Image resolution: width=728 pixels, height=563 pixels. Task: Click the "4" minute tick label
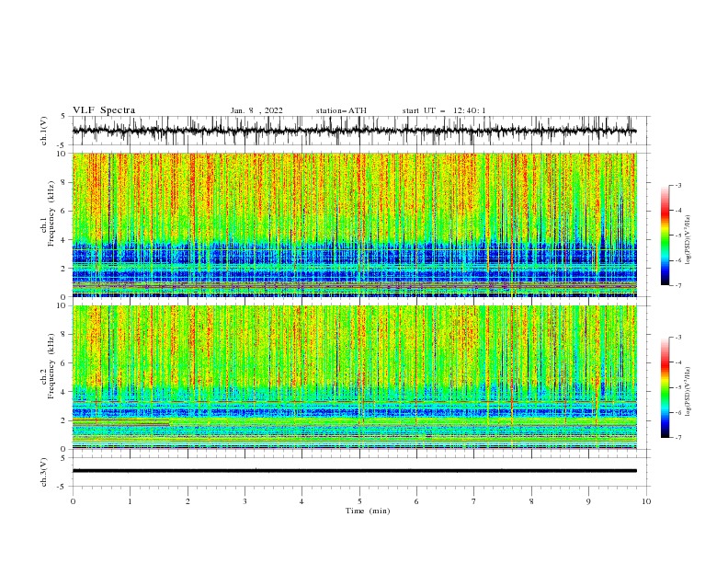(x=301, y=501)
